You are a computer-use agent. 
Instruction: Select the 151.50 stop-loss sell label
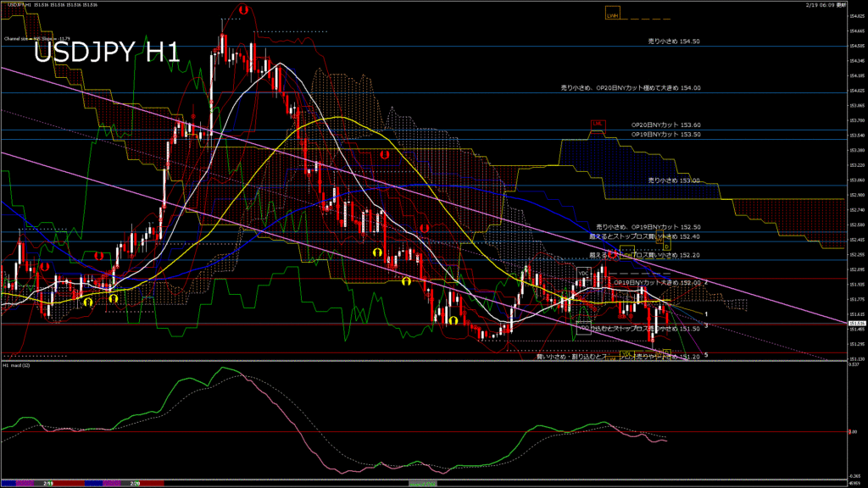point(645,329)
